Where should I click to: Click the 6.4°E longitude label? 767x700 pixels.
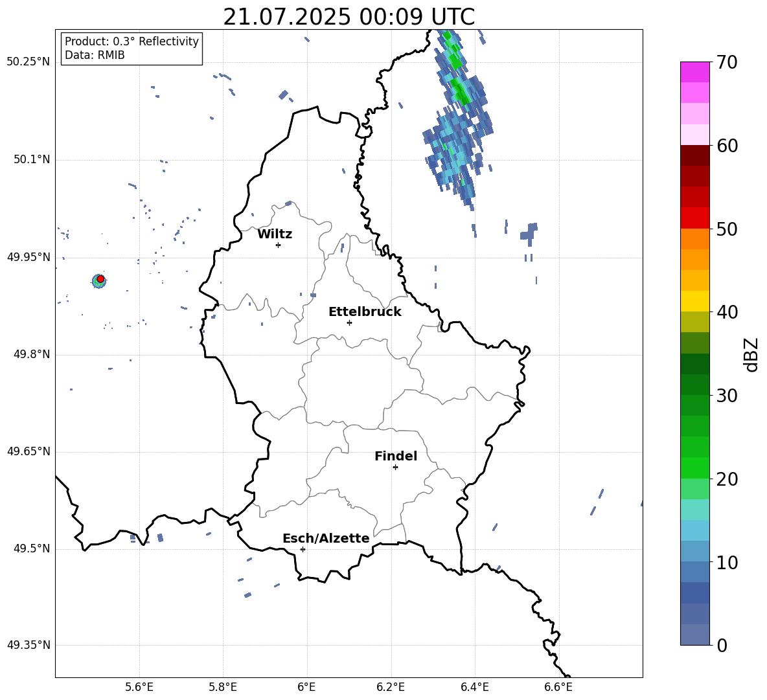(474, 687)
